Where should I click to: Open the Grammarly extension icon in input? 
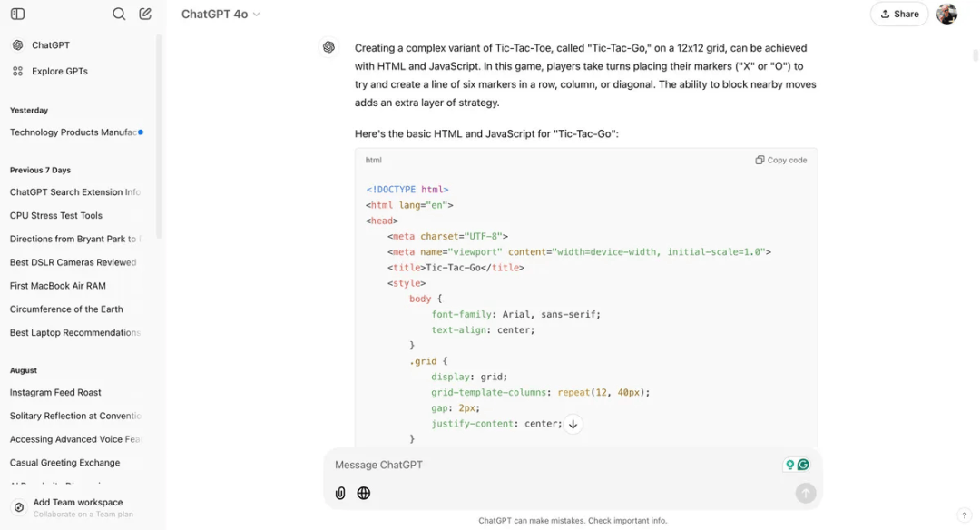(x=803, y=465)
